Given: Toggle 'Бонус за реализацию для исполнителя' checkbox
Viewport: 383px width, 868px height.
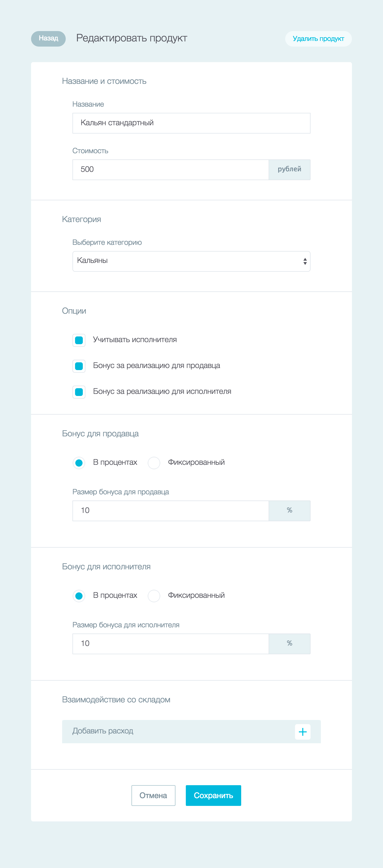Looking at the screenshot, I should [79, 392].
